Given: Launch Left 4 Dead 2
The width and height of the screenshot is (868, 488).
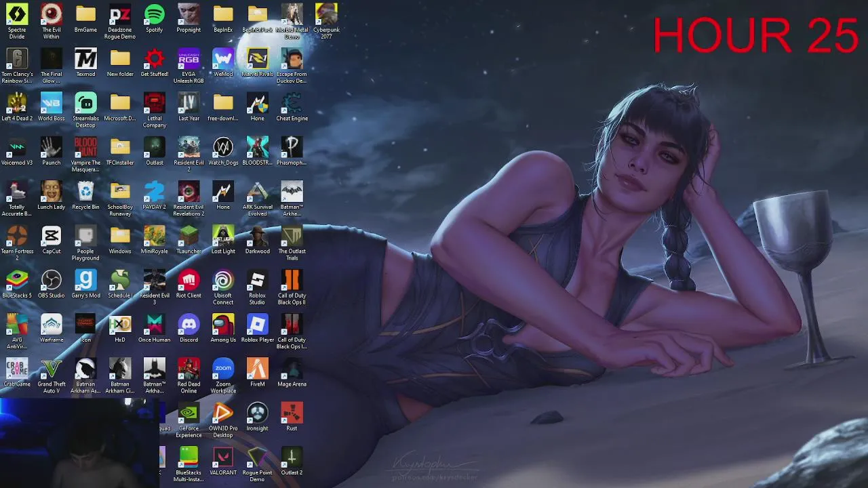Looking at the screenshot, I should [17, 103].
